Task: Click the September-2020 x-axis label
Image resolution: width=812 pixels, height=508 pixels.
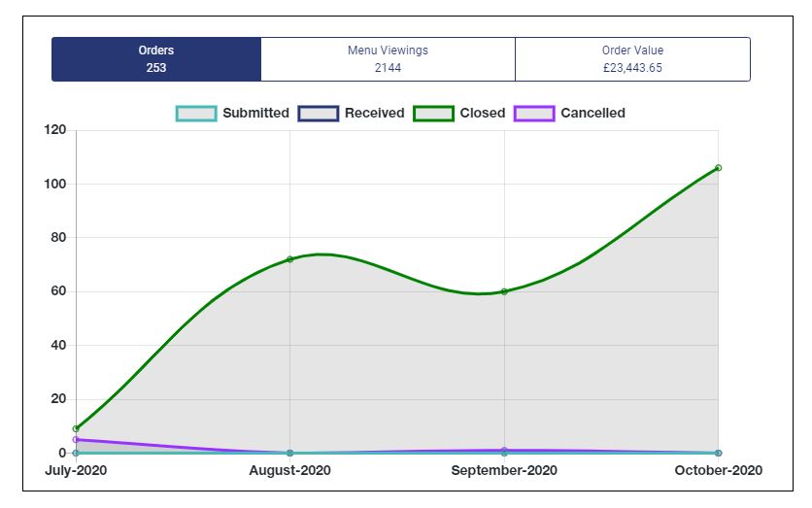Action: click(504, 471)
